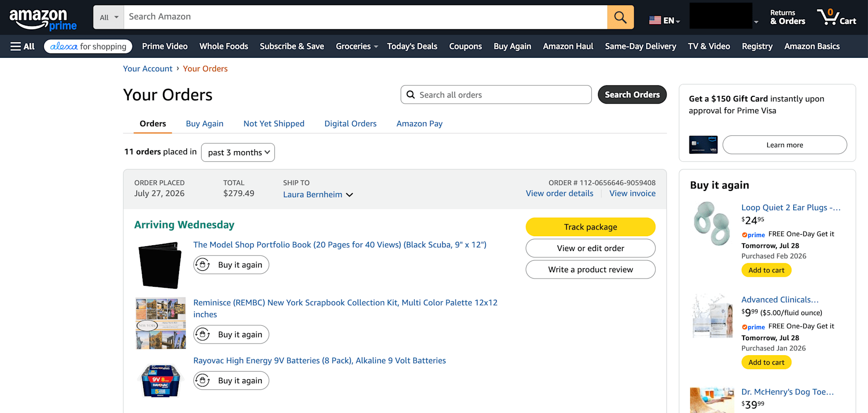Screen dimensions: 868x413
Task: Click Learn more for Prime Visa
Action: (785, 145)
